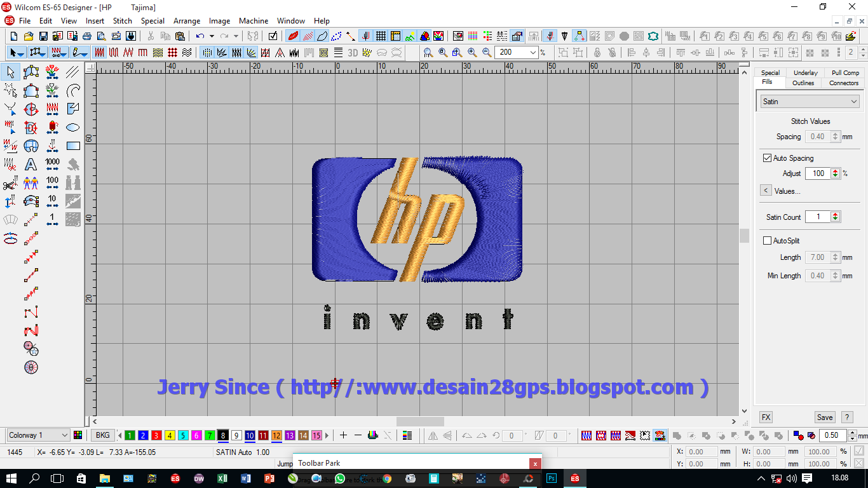Click the Adjust percentage stepper arrows
Screen dimensions: 868x488
[835, 173]
